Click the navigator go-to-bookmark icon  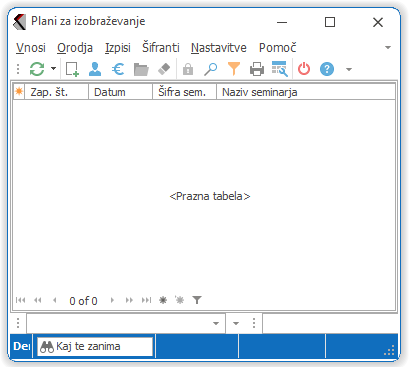[179, 300]
